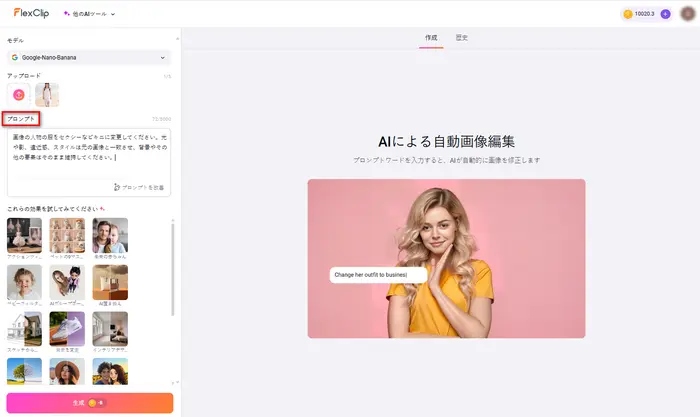Click the gold coin credits icon
The height and width of the screenshot is (417, 700).
click(628, 14)
